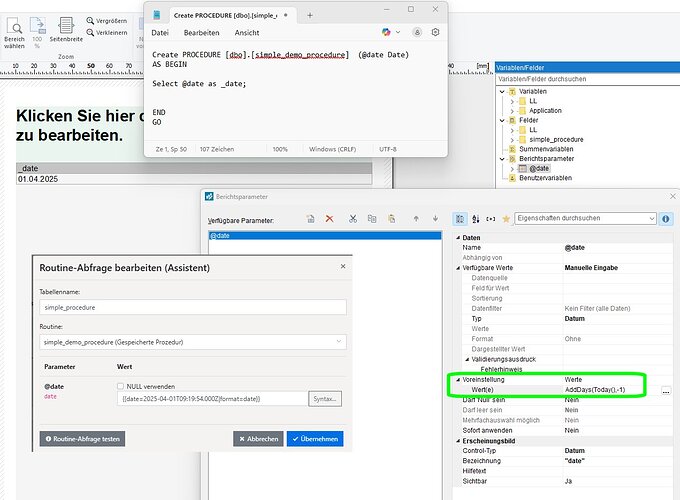The width and height of the screenshot is (680, 500).
Task: Click blue info icon beside property search
Action: [666, 219]
